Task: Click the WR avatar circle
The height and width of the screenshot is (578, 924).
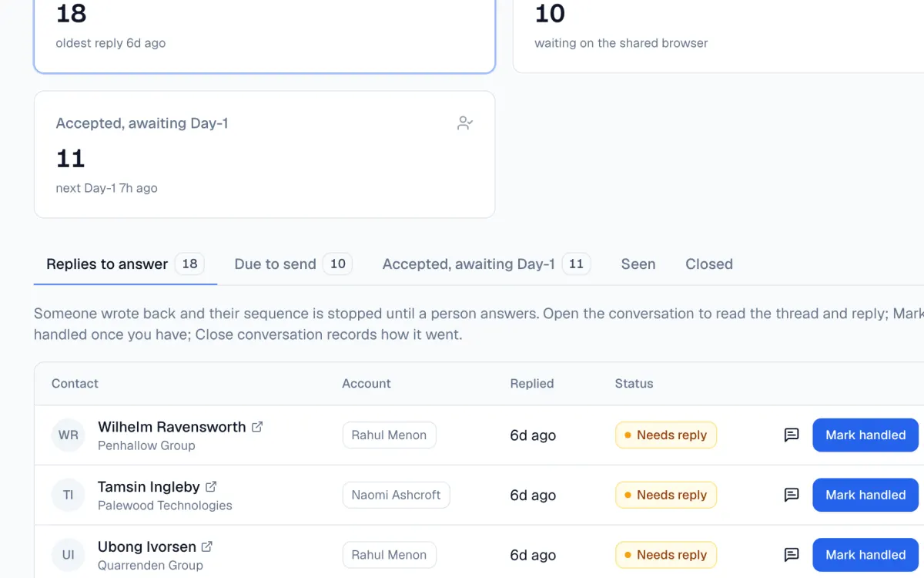Action: pos(69,435)
